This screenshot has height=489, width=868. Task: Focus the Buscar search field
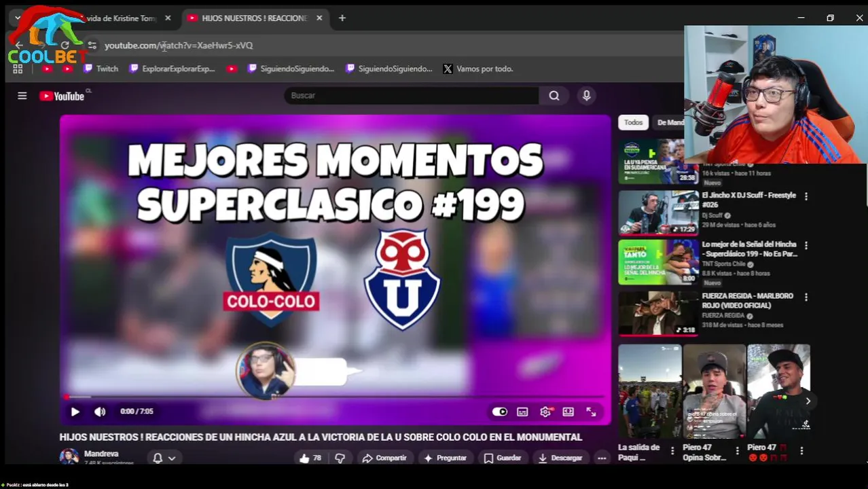pos(412,96)
